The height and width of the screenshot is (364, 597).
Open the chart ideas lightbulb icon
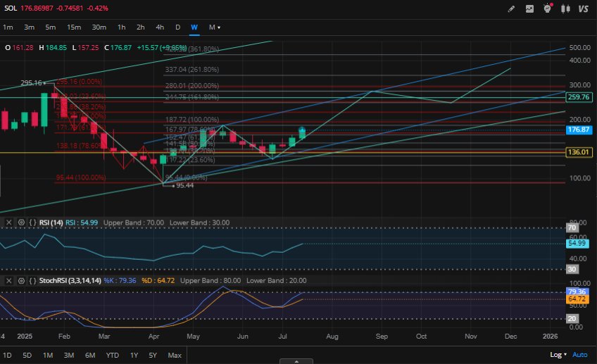coord(548,8)
